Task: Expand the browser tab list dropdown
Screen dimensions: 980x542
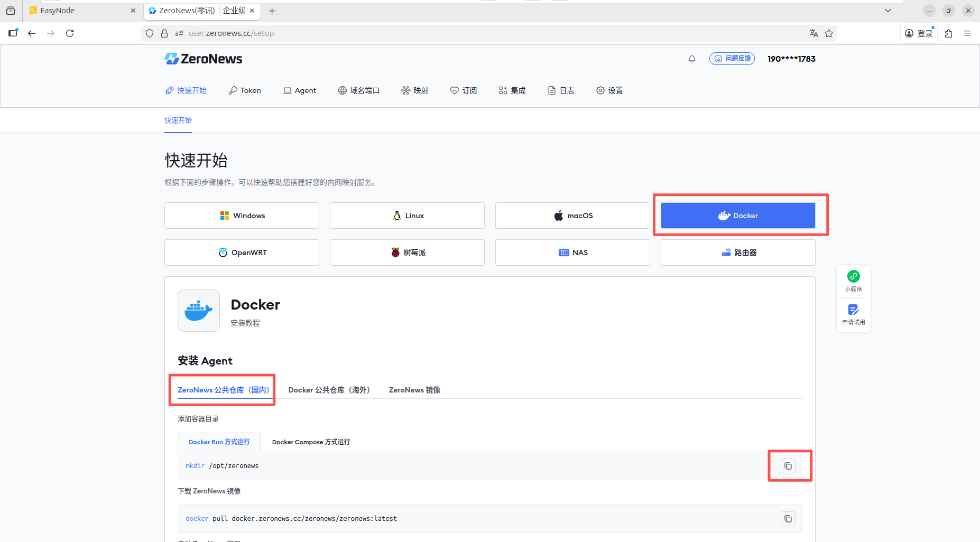Action: pos(888,11)
